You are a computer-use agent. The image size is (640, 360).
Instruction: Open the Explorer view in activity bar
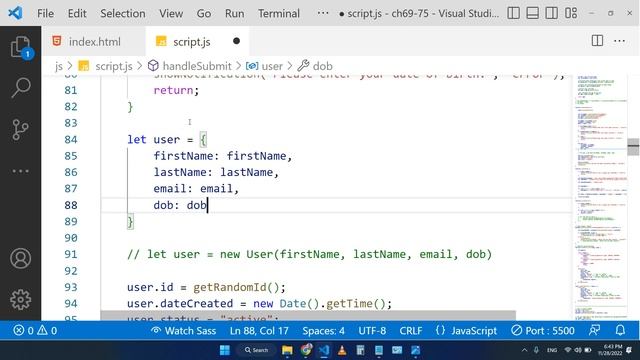point(20,47)
